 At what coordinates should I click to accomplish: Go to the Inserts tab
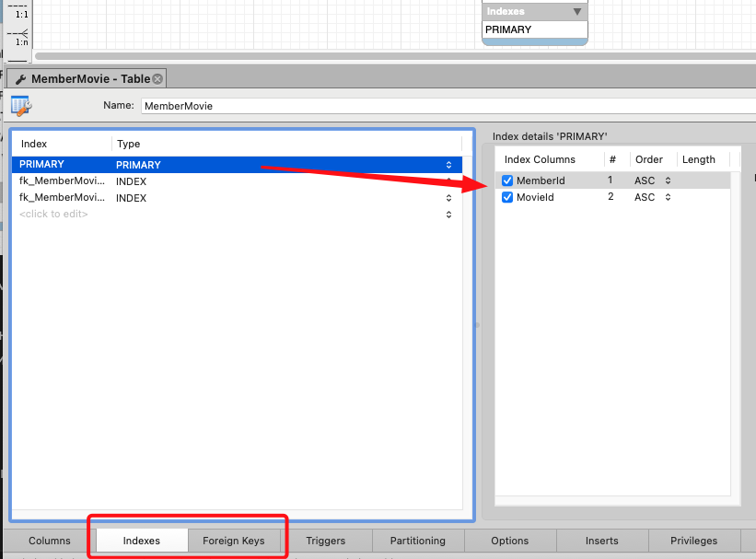pyautogui.click(x=602, y=541)
